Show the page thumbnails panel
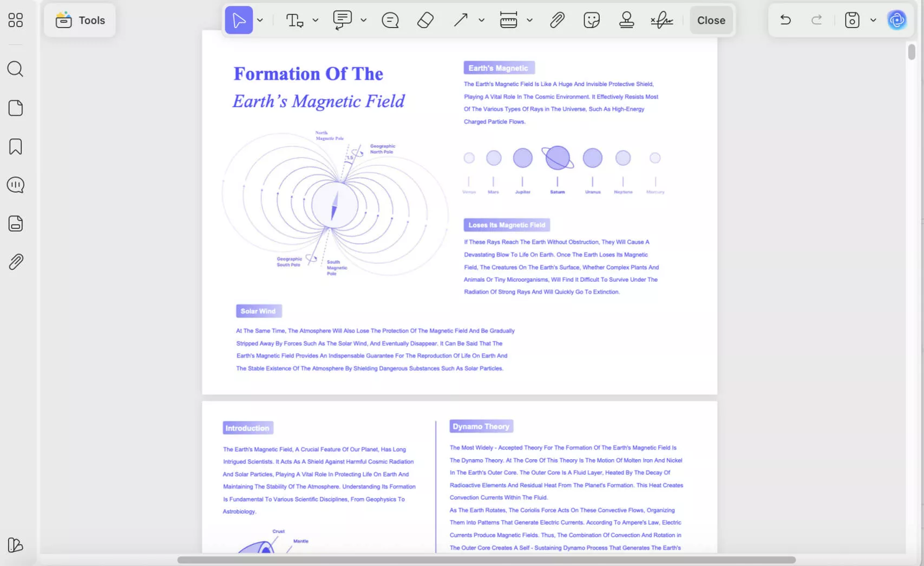 pyautogui.click(x=16, y=108)
